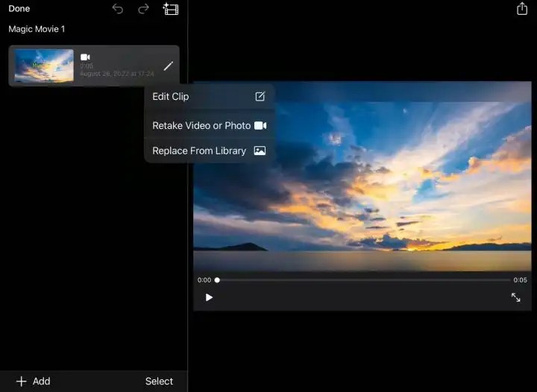This screenshot has width=537, height=392.
Task: Expand the preview to fullscreen
Action: (x=515, y=297)
